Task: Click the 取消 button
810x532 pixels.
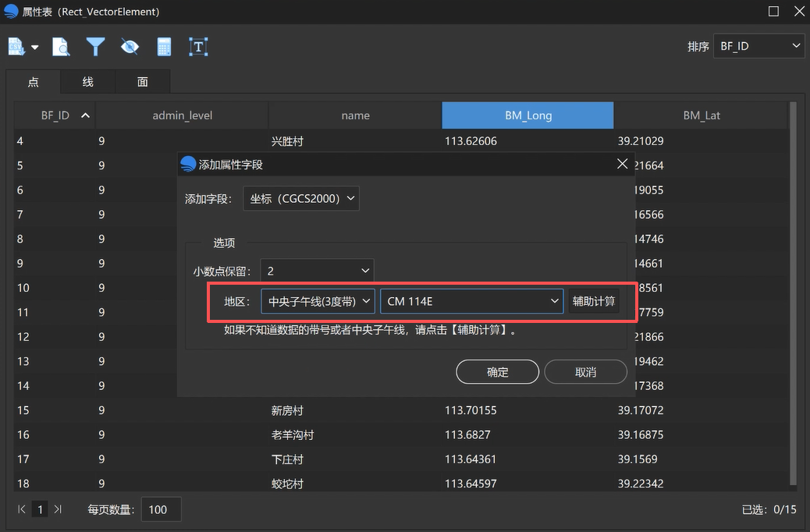Action: click(585, 372)
